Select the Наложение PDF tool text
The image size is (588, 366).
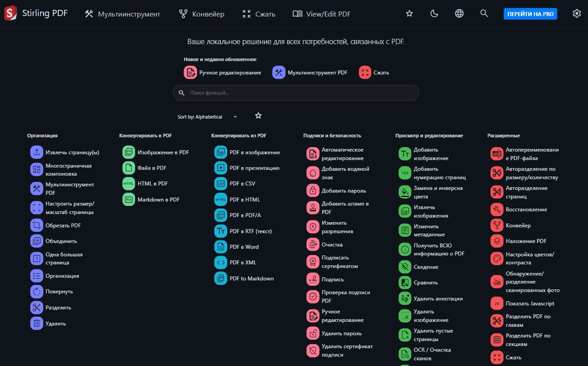(x=526, y=241)
